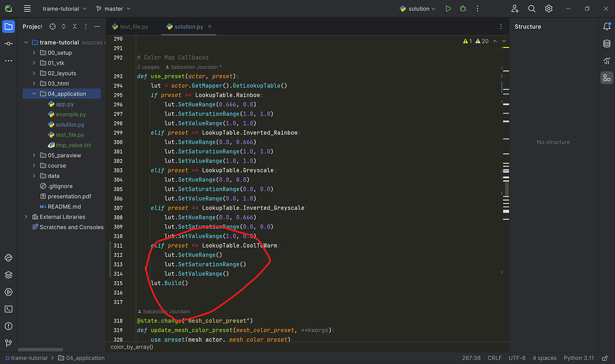Toggle the Project tool window icon
The image size is (615, 364).
click(8, 27)
